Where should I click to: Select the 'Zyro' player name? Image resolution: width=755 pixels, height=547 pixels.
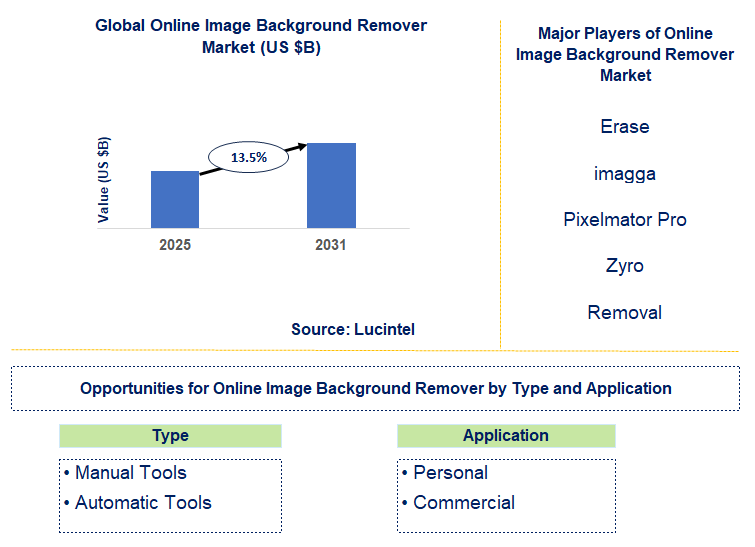625,266
